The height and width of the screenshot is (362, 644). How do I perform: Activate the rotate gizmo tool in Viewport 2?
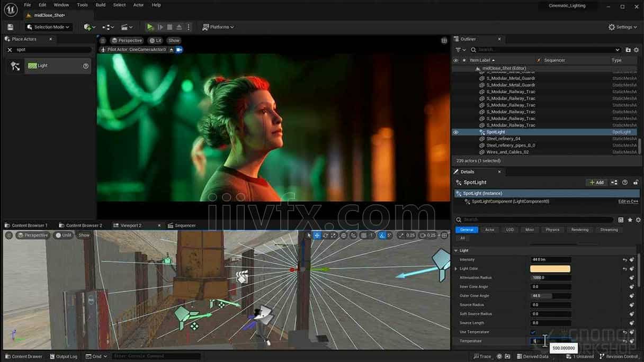coord(326,236)
